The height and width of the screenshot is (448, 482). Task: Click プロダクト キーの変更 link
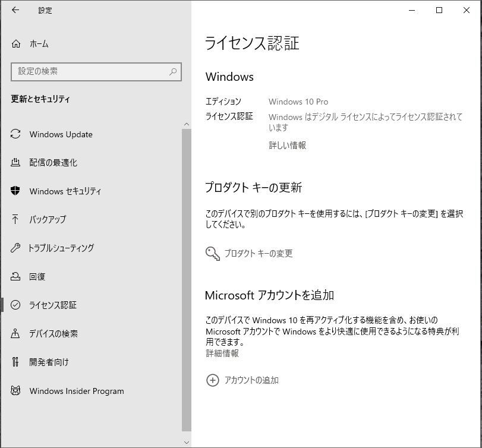point(258,254)
